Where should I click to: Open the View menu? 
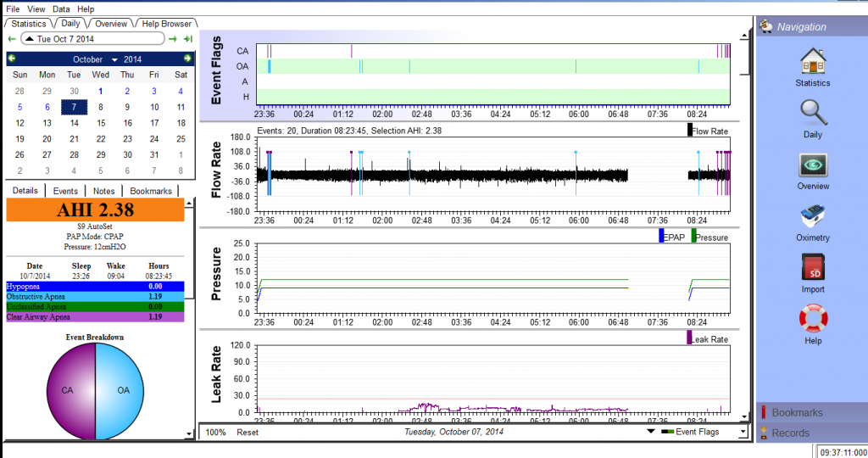click(36, 8)
